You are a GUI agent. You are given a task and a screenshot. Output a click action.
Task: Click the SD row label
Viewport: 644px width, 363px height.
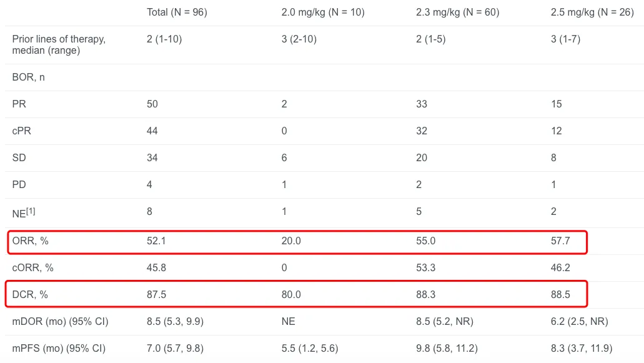tap(19, 157)
